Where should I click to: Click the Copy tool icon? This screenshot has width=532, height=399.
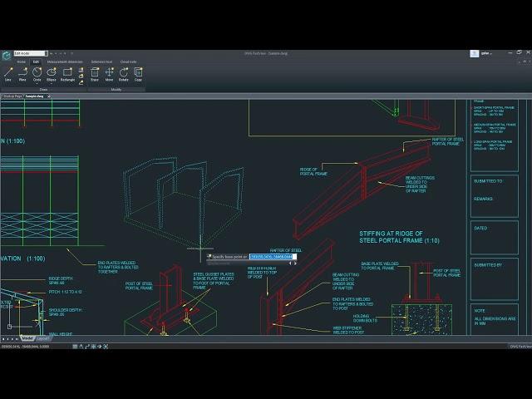(x=138, y=74)
